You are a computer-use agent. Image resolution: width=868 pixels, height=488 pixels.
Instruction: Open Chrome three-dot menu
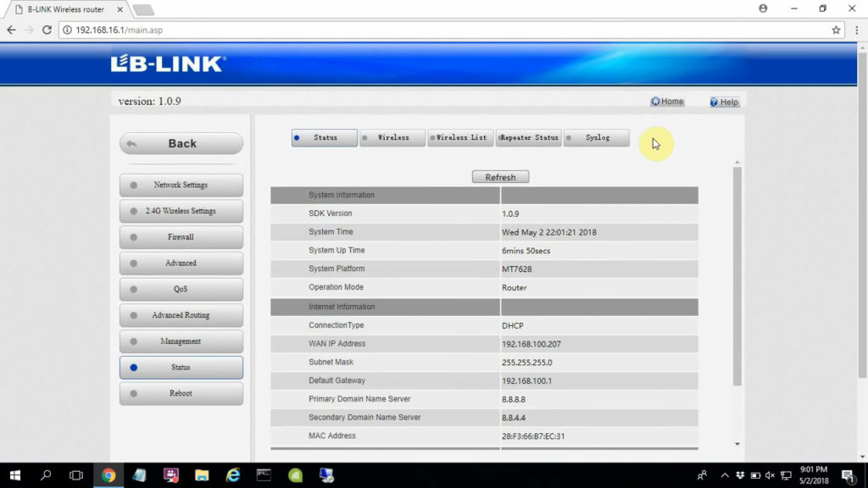857,30
